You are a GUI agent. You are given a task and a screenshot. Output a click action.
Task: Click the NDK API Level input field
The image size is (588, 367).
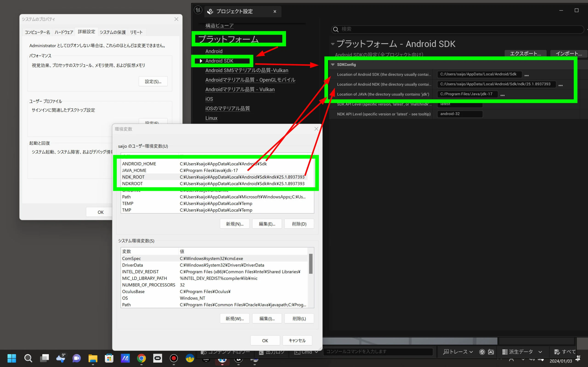460,114
